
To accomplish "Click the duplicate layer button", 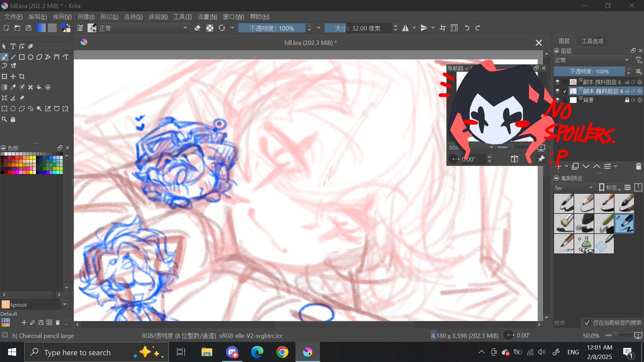I will point(575,166).
